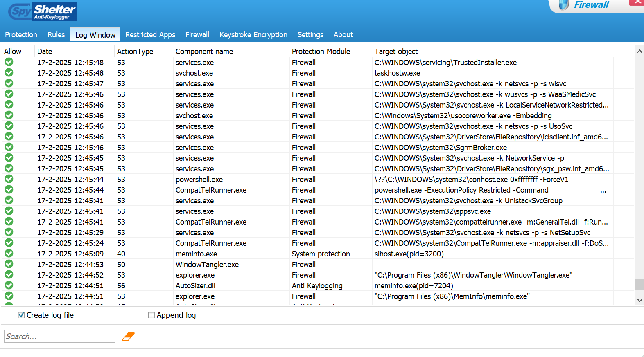The image size is (644, 357).
Task: Click allow icon for MemInfo\meminfo.exe row
Action: pyautogui.click(x=9, y=296)
